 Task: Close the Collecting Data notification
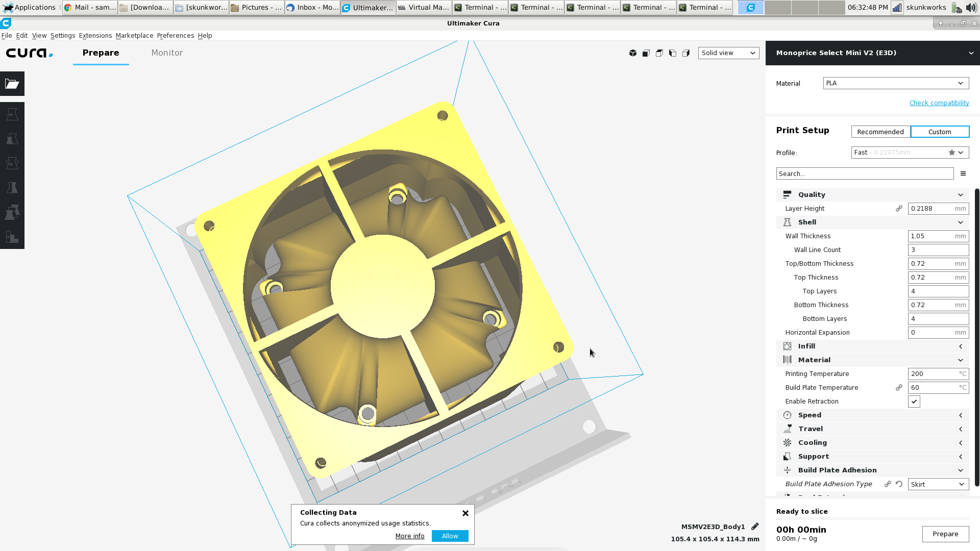point(465,513)
